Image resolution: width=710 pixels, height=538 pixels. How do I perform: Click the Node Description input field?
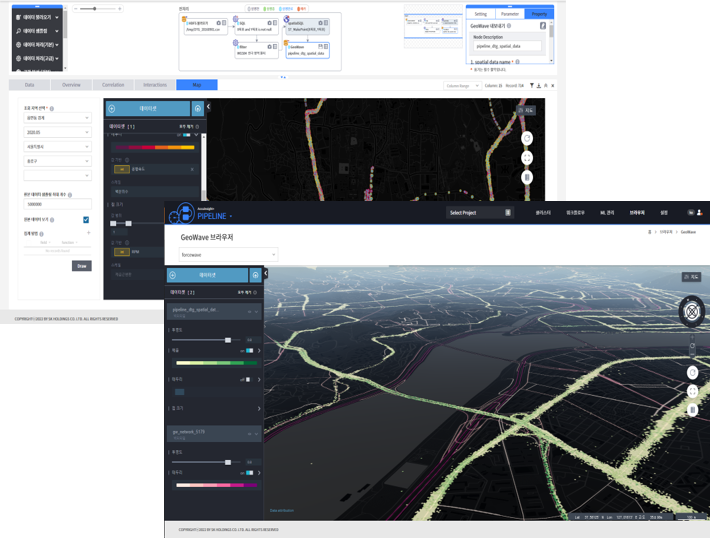coord(507,46)
